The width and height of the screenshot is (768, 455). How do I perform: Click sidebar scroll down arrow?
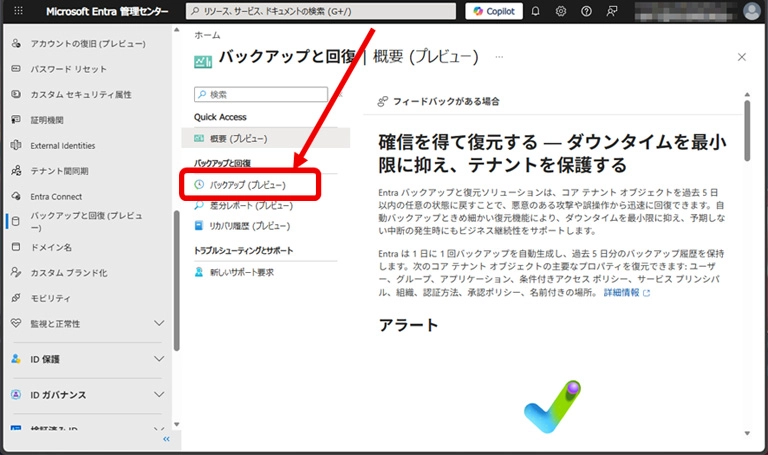(x=177, y=425)
